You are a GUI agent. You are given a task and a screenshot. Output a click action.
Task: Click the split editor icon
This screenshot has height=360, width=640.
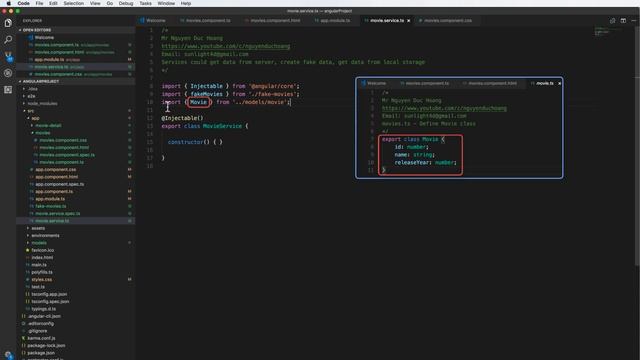623,20
